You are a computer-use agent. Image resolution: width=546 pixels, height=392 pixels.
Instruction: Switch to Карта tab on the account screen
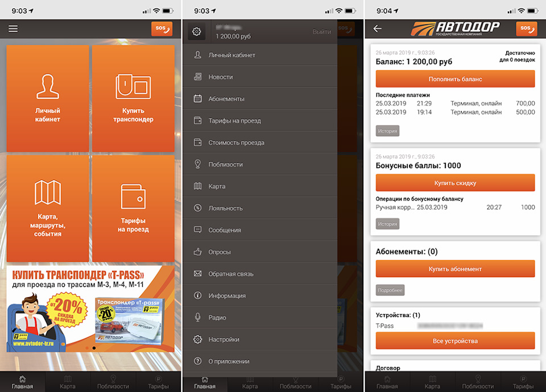(432, 382)
